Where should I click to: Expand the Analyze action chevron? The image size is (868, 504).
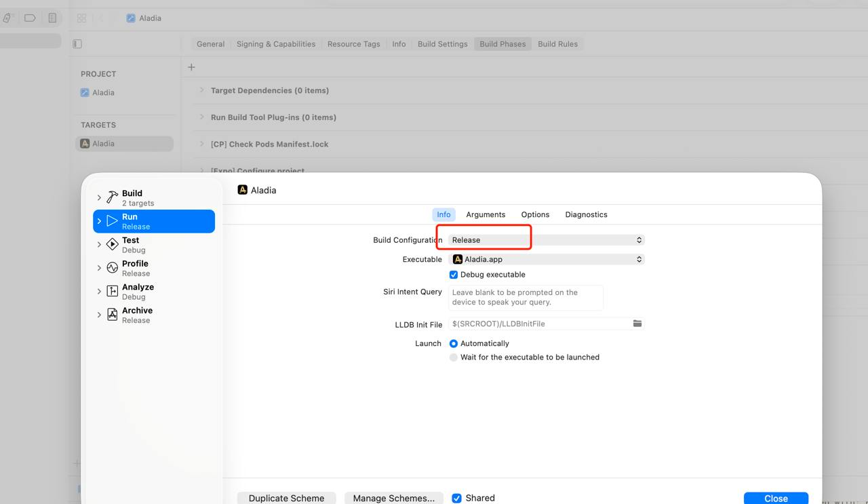99,292
